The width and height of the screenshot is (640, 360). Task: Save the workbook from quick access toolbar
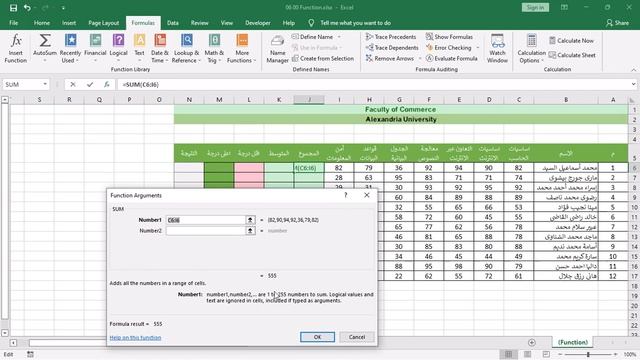click(13, 8)
